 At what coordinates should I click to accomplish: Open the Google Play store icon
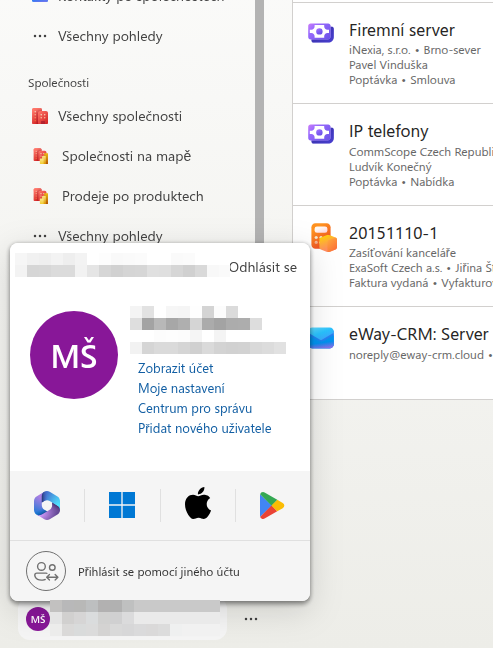pyautogui.click(x=272, y=505)
